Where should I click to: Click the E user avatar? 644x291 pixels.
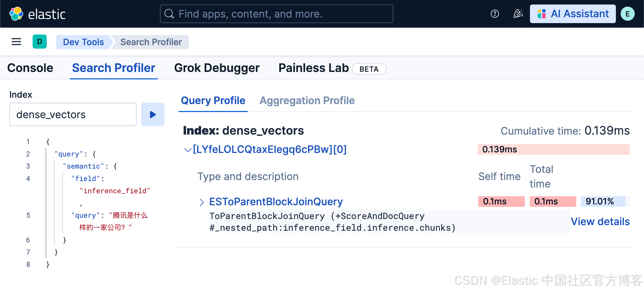coord(628,14)
